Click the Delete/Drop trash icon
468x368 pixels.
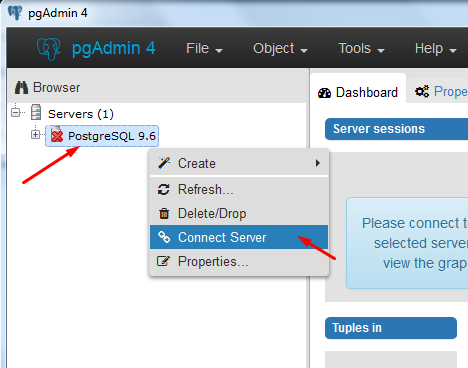(x=164, y=213)
